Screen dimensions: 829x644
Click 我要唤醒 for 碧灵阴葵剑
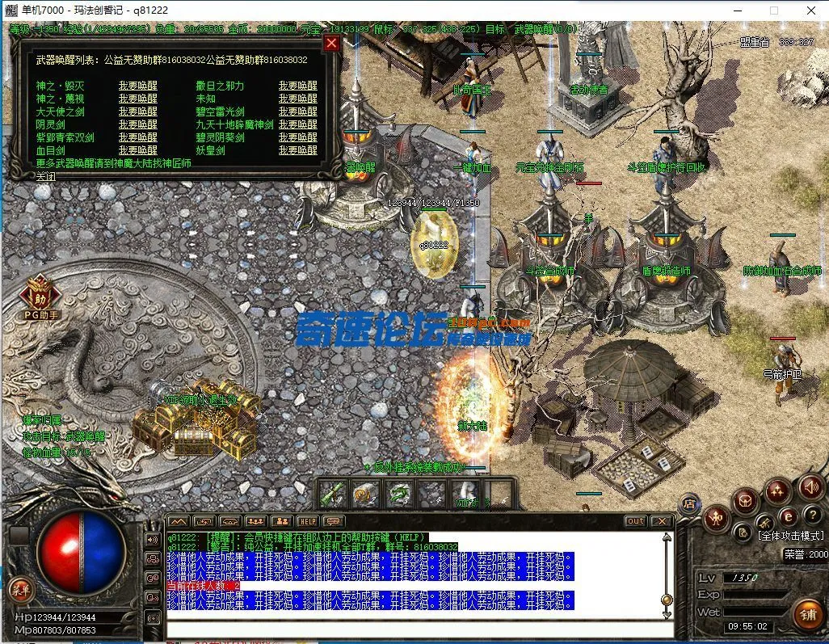click(298, 137)
